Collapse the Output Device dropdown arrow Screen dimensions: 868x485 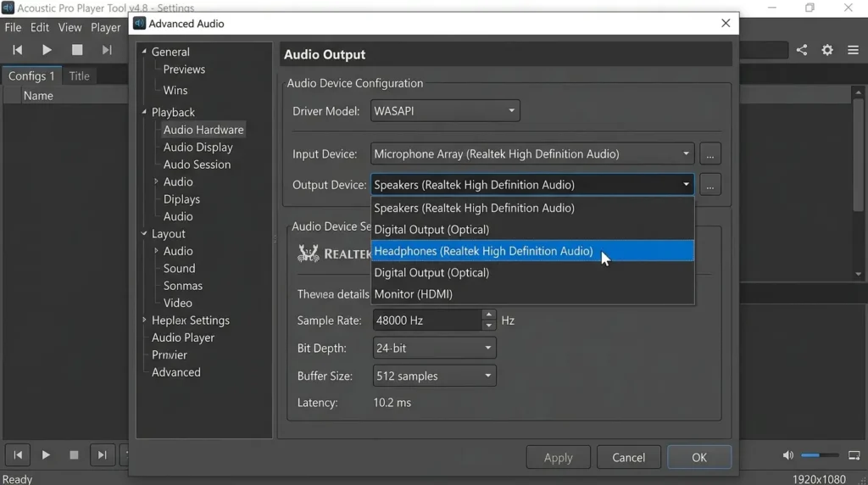686,184
